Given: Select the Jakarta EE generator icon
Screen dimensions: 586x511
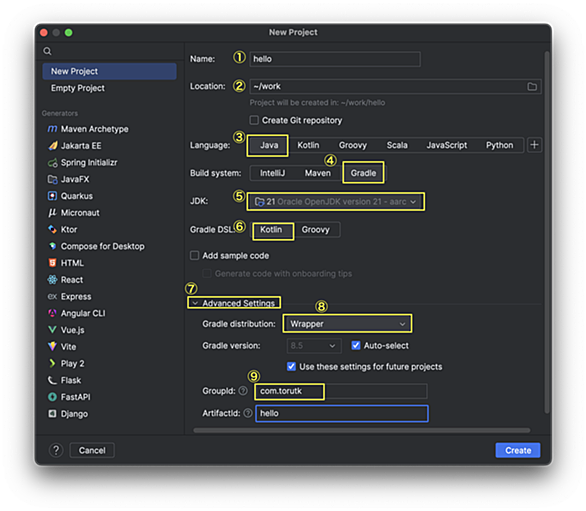Looking at the screenshot, I should pyautogui.click(x=52, y=145).
